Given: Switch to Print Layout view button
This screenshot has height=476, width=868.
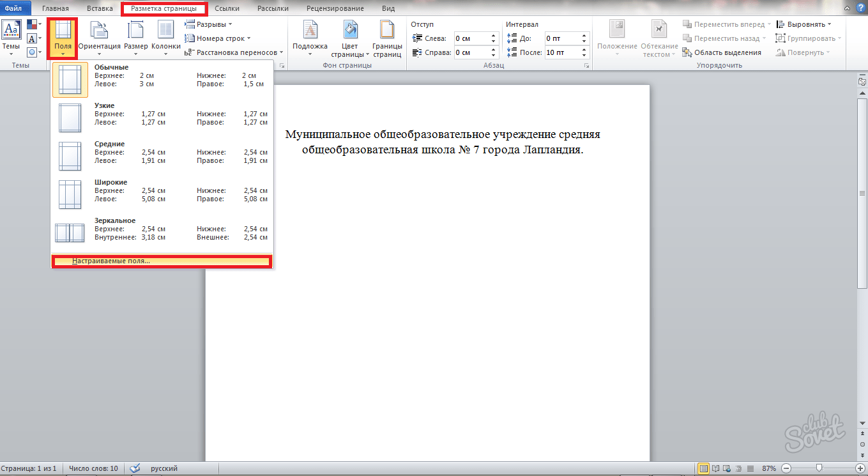Looking at the screenshot, I should [703, 468].
